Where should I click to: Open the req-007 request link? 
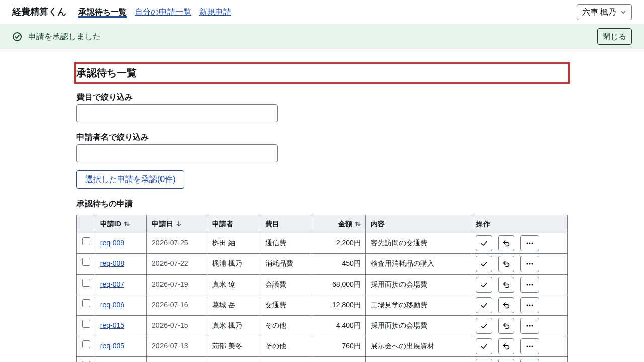click(112, 285)
